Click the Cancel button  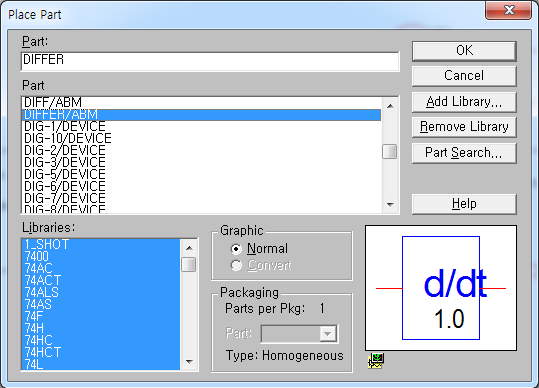click(464, 76)
